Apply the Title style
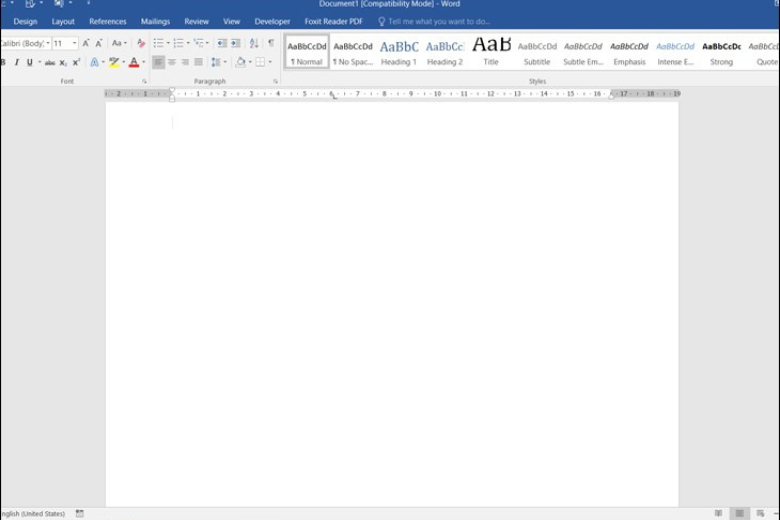 (491, 52)
